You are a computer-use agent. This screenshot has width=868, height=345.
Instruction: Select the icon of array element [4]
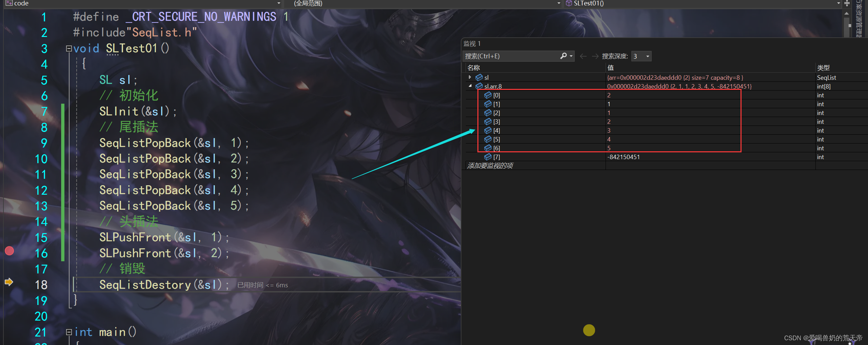488,131
